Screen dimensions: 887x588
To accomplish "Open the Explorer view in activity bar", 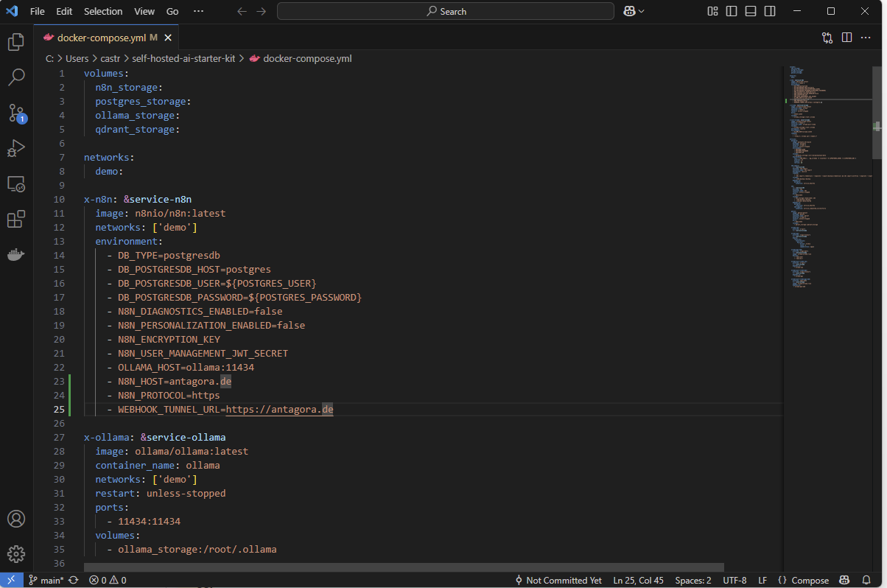I will [16, 42].
